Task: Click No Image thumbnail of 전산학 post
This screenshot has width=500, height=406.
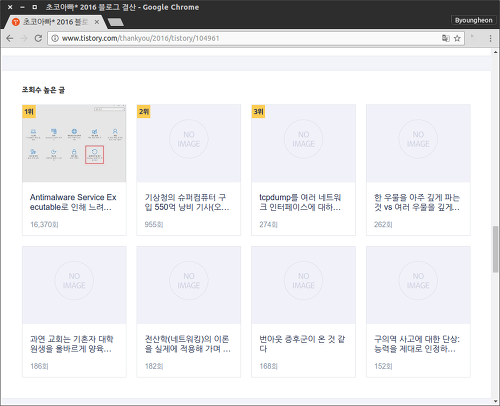Action: click(189, 285)
